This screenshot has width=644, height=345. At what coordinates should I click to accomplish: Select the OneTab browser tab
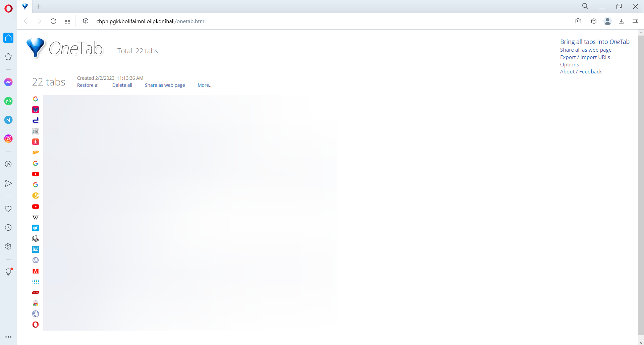(x=25, y=6)
